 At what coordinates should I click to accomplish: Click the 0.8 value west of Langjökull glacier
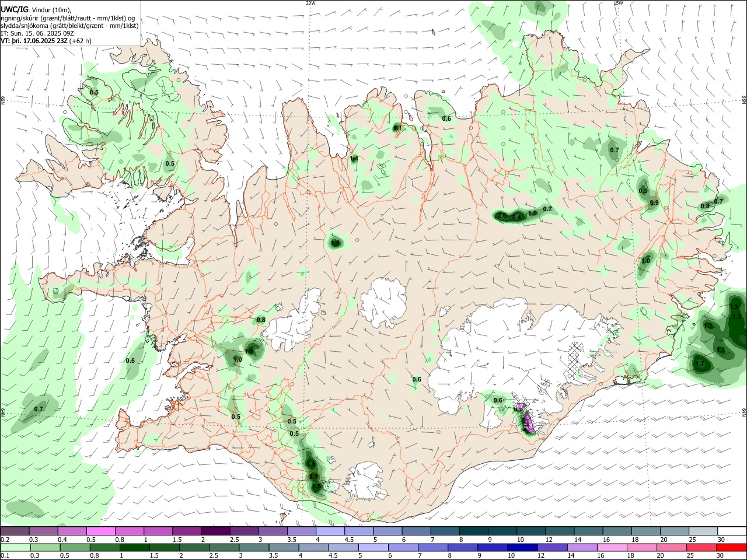[261, 320]
